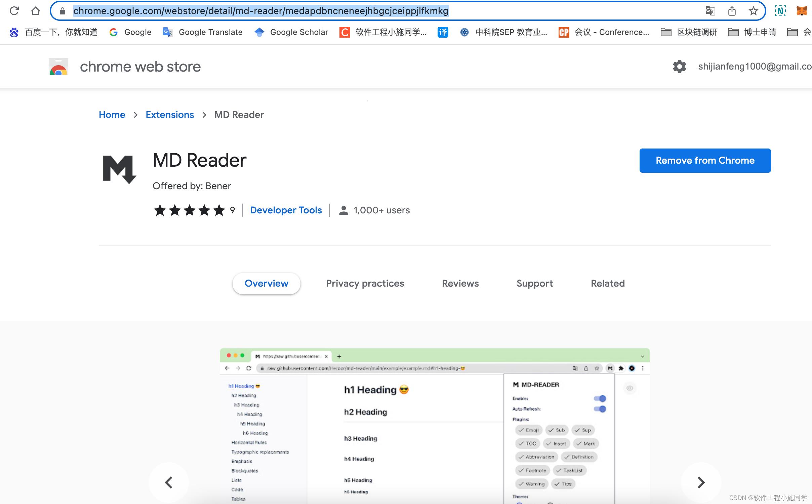Open the 会议 - Conference bookmark

(x=604, y=32)
